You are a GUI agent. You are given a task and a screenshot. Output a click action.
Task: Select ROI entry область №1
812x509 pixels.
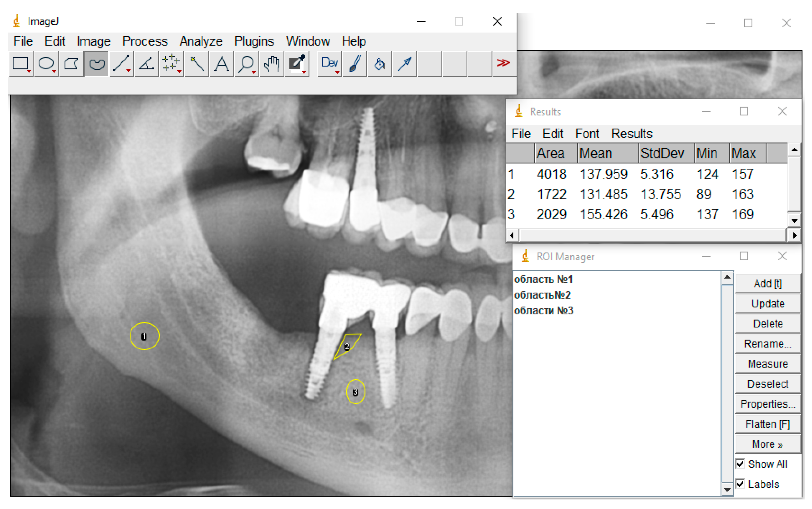click(544, 279)
